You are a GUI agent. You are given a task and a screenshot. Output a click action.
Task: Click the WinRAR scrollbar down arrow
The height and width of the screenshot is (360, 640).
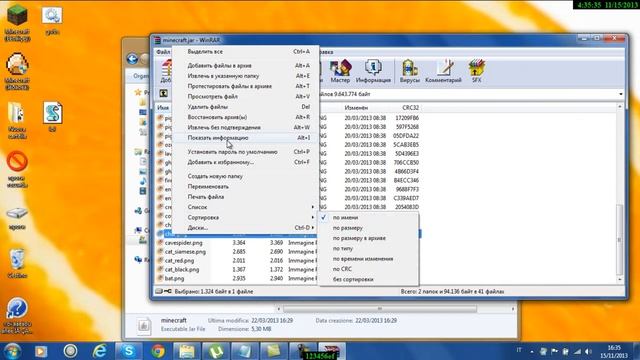tap(620, 280)
